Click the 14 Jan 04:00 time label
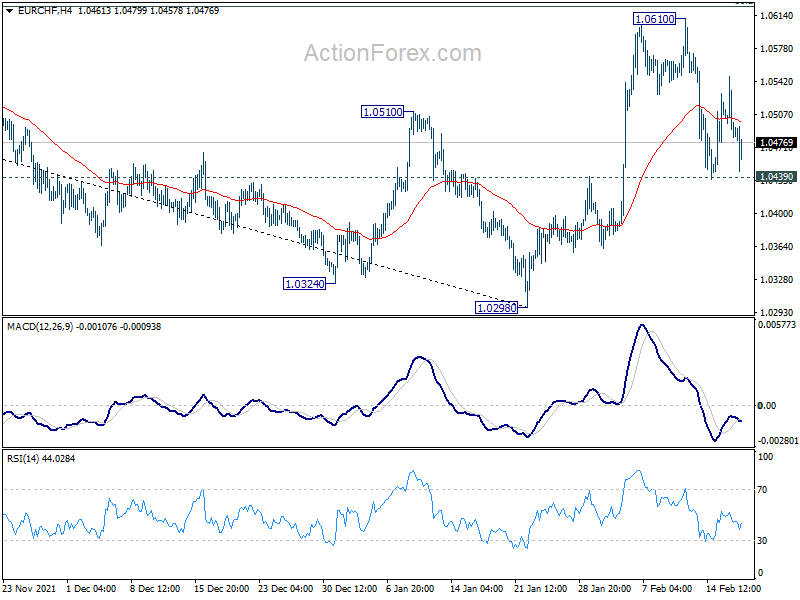Viewport: 800px width, 600px height. pyautogui.click(x=477, y=588)
